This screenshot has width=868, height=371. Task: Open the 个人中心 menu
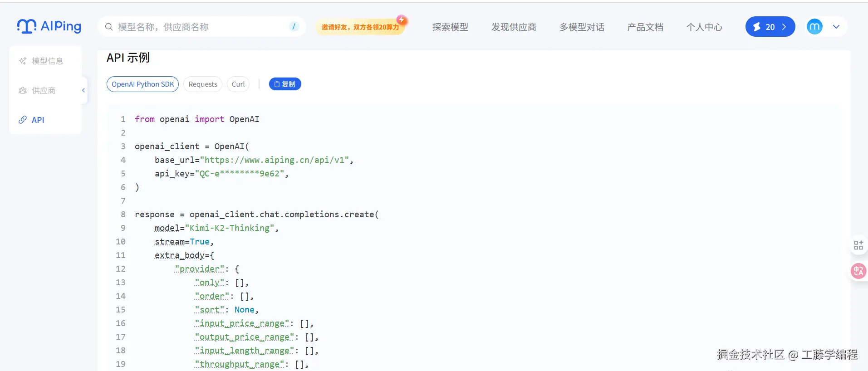pos(704,27)
